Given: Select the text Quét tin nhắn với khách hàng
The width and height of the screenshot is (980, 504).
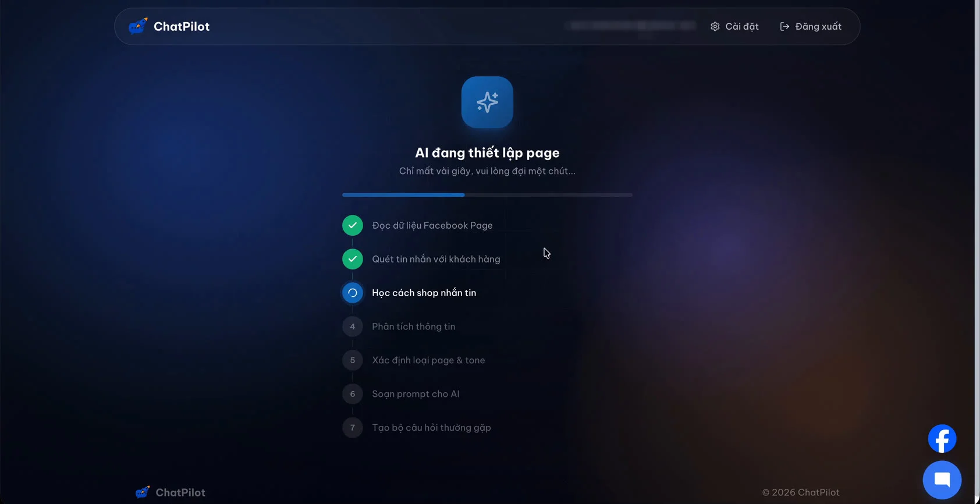Looking at the screenshot, I should click(436, 259).
